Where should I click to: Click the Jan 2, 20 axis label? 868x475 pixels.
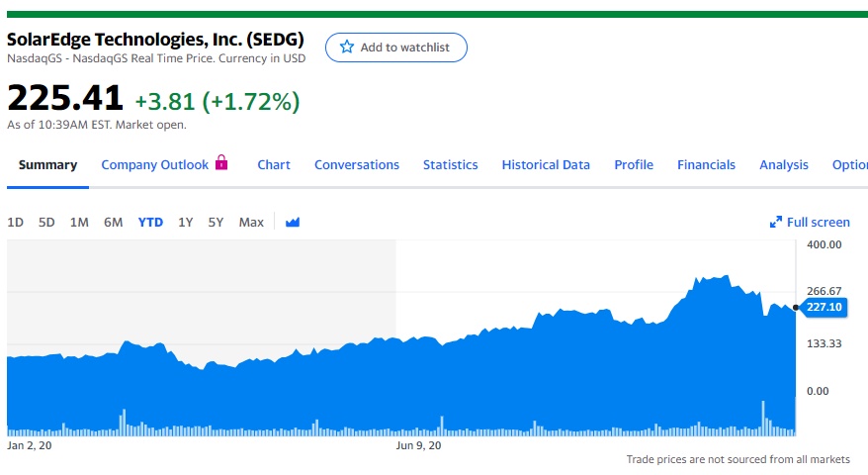click(x=30, y=445)
